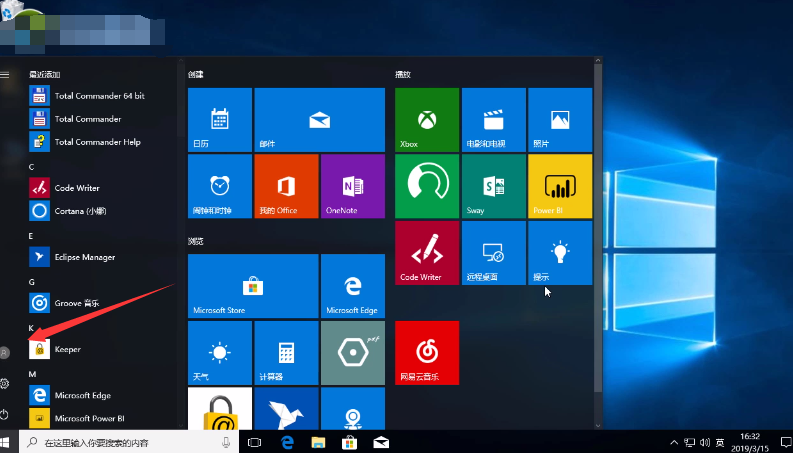Launch Total Commander 64 bit from app list
Screen dimensions: 793x453
tap(101, 96)
